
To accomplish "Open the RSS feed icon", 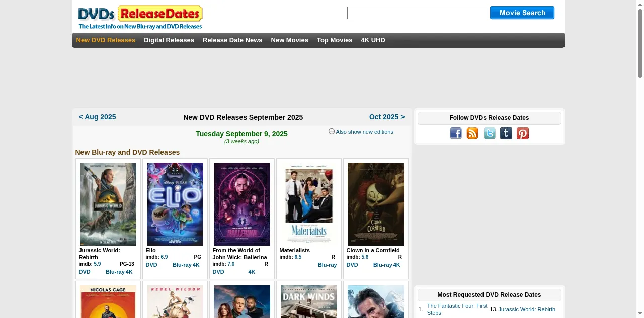I will point(472,133).
